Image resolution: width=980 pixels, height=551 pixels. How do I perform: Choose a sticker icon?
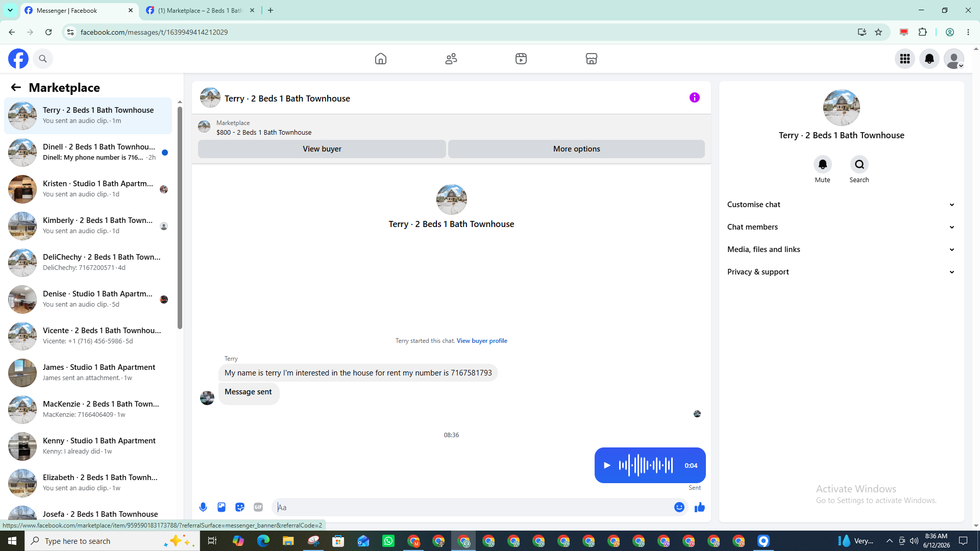coord(240,507)
